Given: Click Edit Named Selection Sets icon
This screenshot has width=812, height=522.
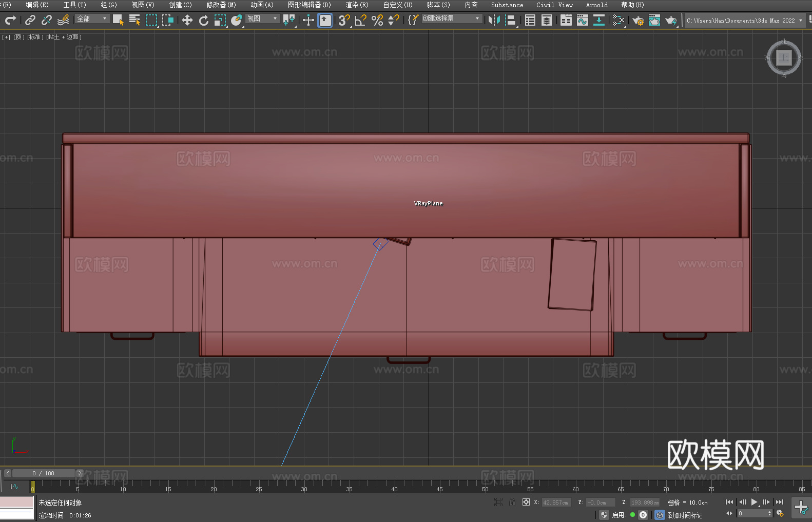Looking at the screenshot, I should coord(413,20).
